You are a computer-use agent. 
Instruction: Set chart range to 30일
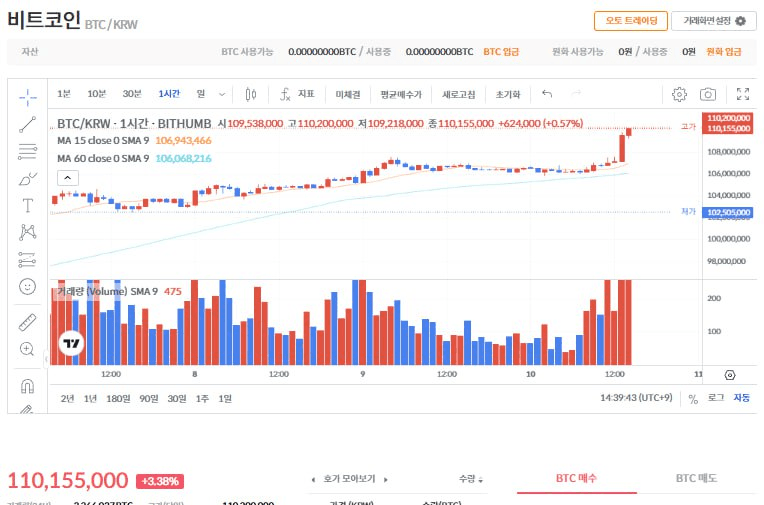[177, 399]
